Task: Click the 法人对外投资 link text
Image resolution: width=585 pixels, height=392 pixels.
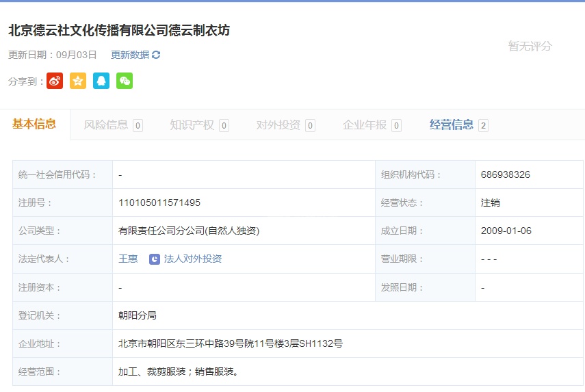Action: 193,259
